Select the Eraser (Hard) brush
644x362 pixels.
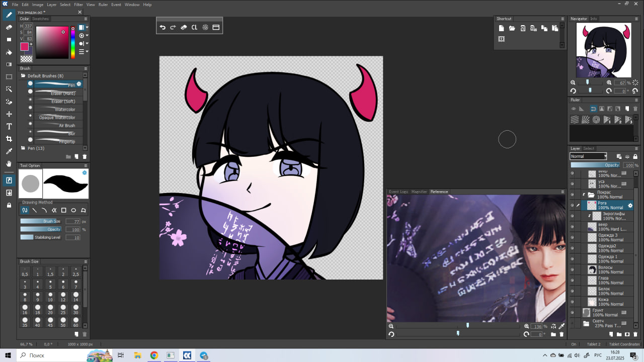[x=55, y=93]
